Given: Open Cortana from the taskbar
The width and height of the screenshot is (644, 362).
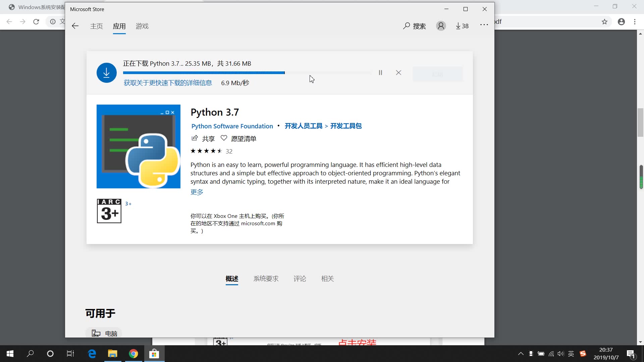Looking at the screenshot, I should tap(50, 354).
